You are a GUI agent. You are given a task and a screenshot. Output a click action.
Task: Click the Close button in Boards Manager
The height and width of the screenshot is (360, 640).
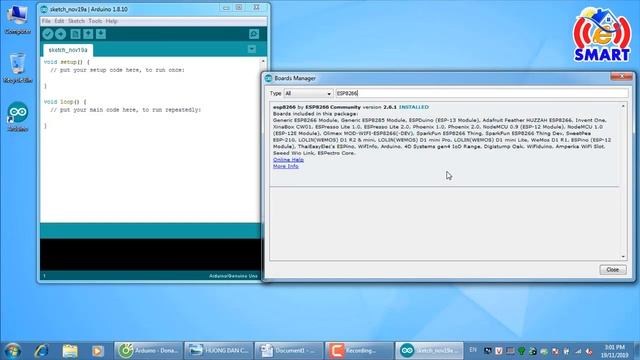(613, 269)
